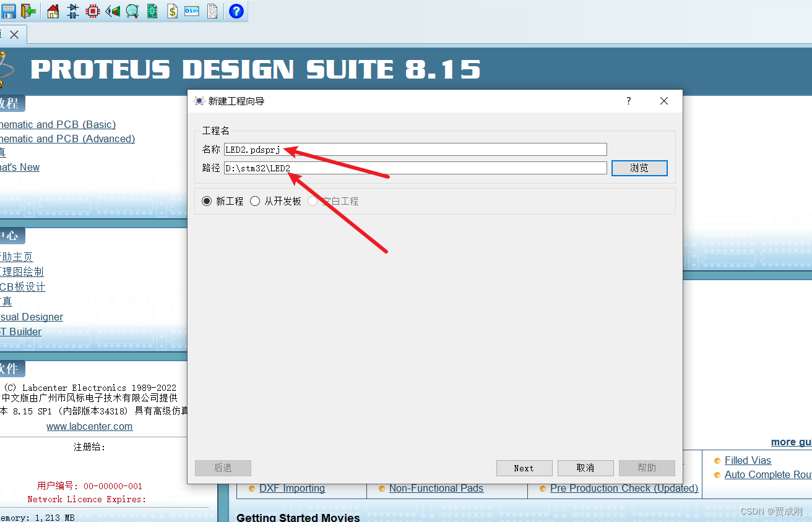This screenshot has height=522, width=812.
Task: Click the 用户编号: 00-00000-001 text
Action: point(90,486)
